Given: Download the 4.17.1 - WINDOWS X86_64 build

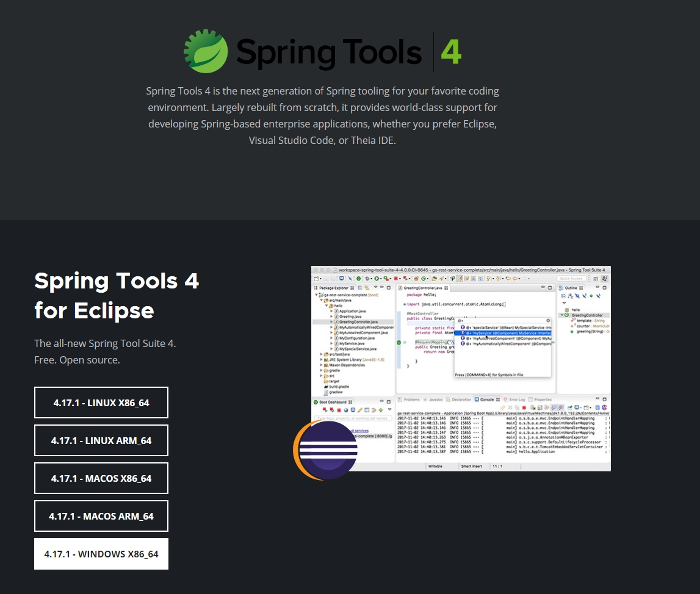Looking at the screenshot, I should point(101,554).
